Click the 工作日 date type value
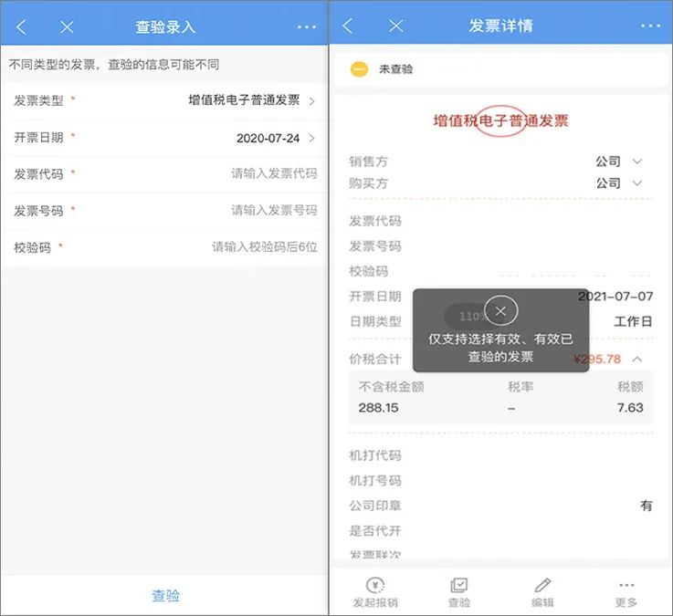This screenshot has height=616, width=673. 634,322
